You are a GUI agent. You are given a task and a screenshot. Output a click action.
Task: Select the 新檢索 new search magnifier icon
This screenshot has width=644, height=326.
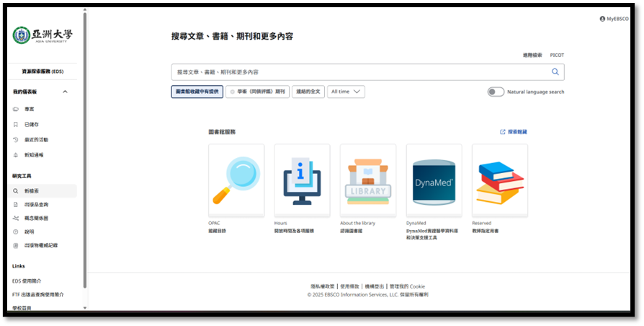(x=16, y=191)
